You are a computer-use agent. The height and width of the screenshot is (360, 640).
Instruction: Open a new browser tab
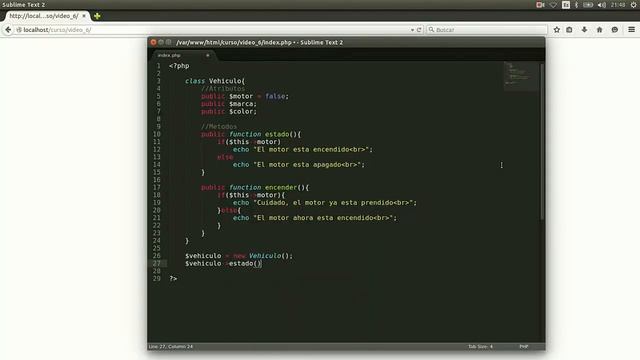97,16
